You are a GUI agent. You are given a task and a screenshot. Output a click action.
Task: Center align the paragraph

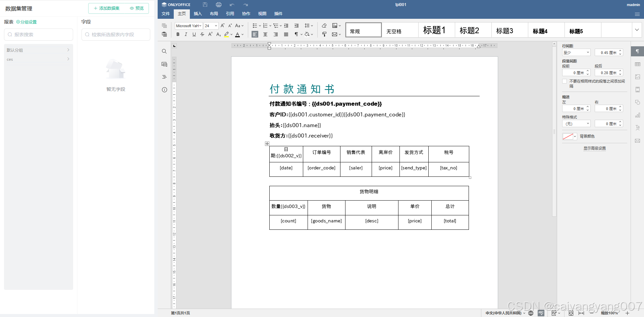tap(265, 34)
